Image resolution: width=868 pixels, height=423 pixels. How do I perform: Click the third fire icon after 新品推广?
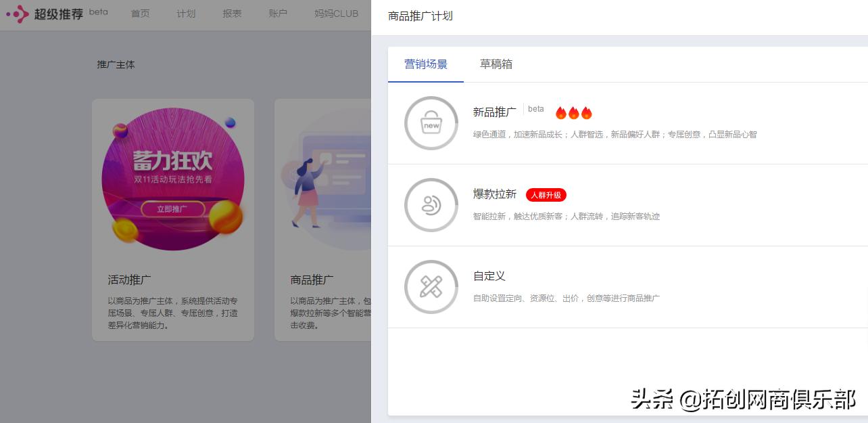pyautogui.click(x=587, y=112)
